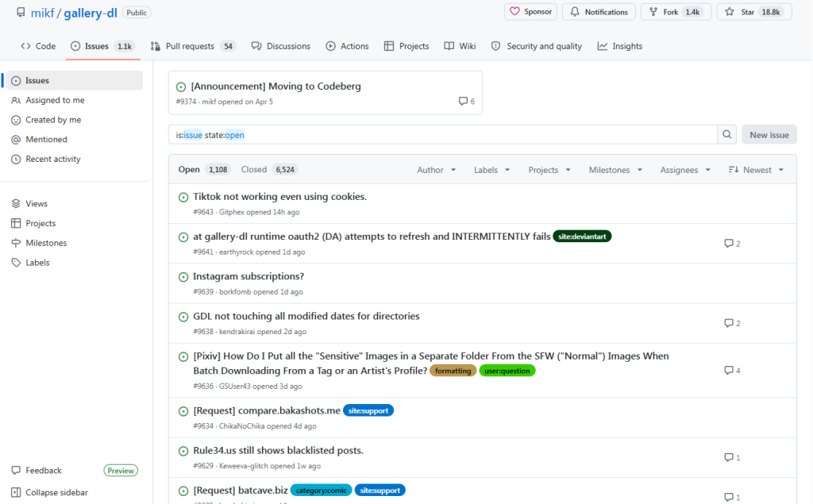Viewport: 813px width, 504px height.
Task: Go to the Discussions tab
Action: 280,46
